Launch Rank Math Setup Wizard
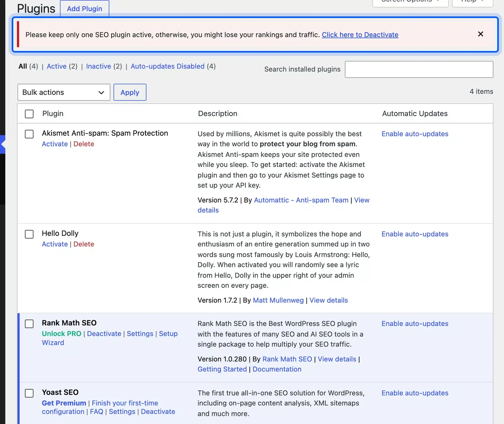This screenshot has height=424, width=504. 168,334
